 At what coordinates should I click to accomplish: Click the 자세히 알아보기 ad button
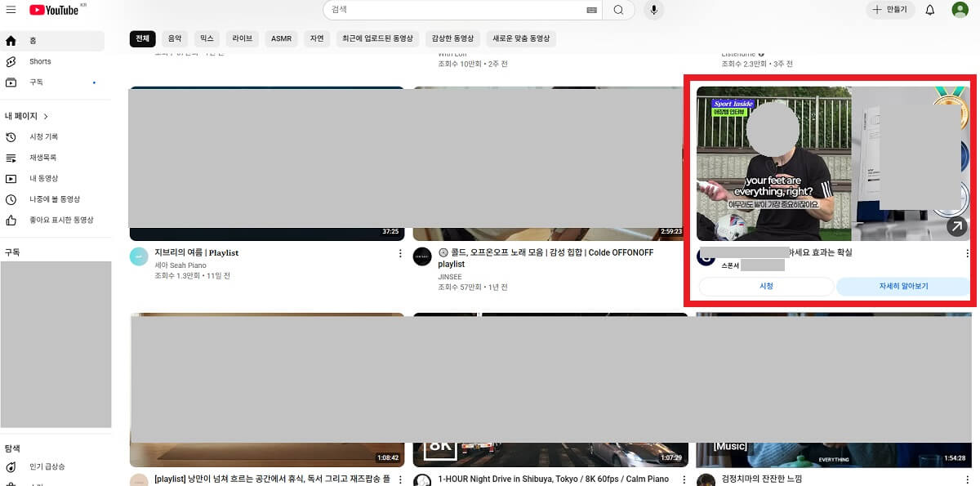point(902,287)
